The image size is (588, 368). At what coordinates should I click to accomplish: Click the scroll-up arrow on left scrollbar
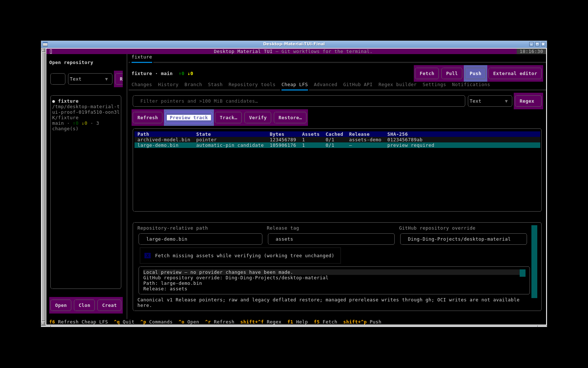click(43, 50)
